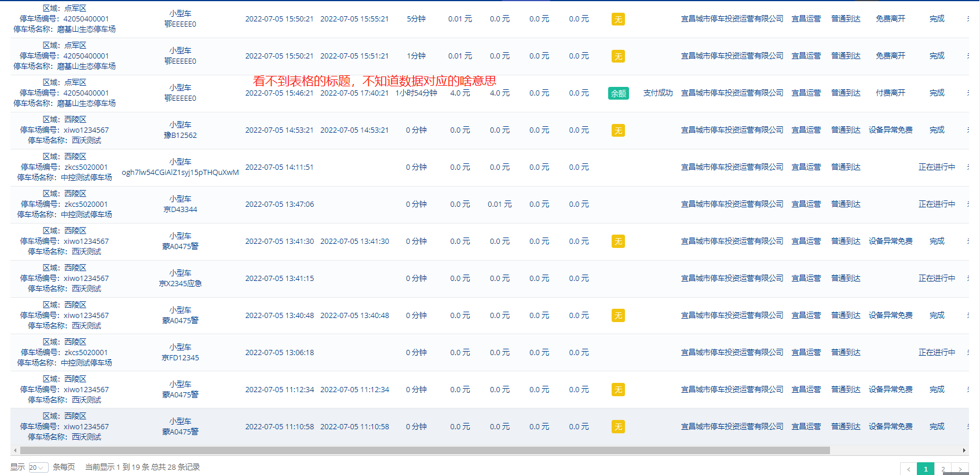Click the ID ogh7lw54CGiAlZ1syj15pTHQuXwM
The width and height of the screenshot is (980, 475).
tap(180, 173)
